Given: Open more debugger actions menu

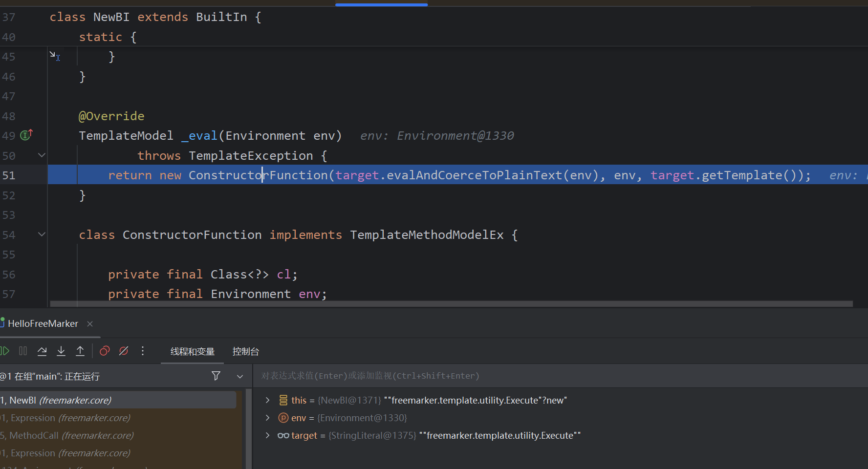Looking at the screenshot, I should [143, 351].
